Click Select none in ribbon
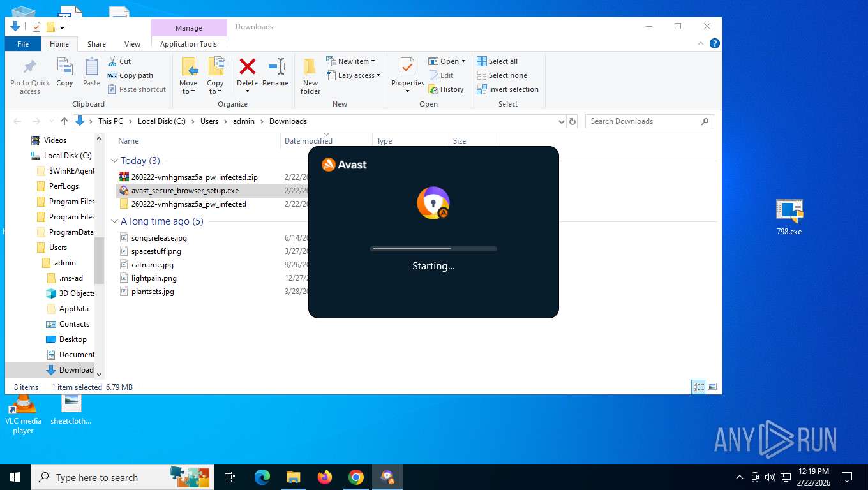Screen dimensions: 868x490 tap(502, 75)
